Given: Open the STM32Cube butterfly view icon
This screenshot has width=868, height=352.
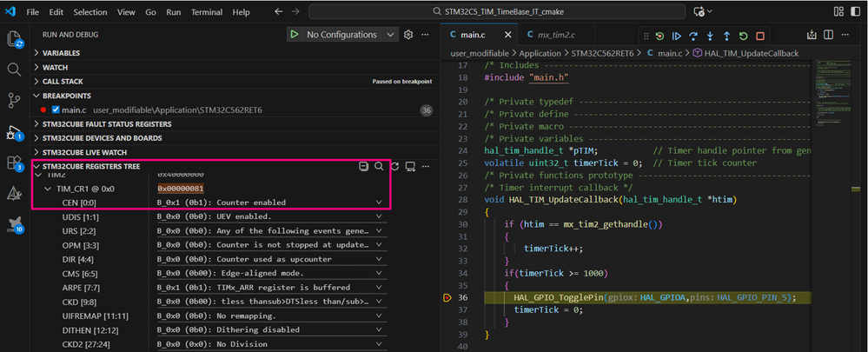Looking at the screenshot, I should pos(14,224).
